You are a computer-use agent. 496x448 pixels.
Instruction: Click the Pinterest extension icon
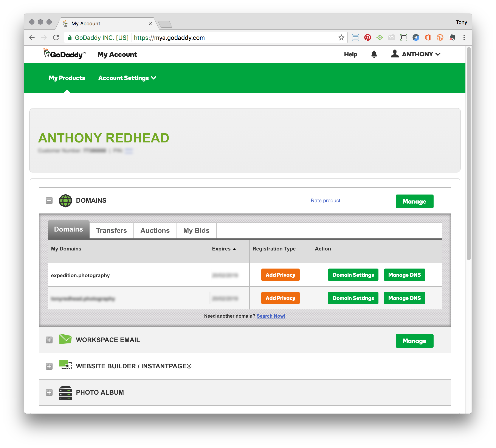click(x=367, y=38)
